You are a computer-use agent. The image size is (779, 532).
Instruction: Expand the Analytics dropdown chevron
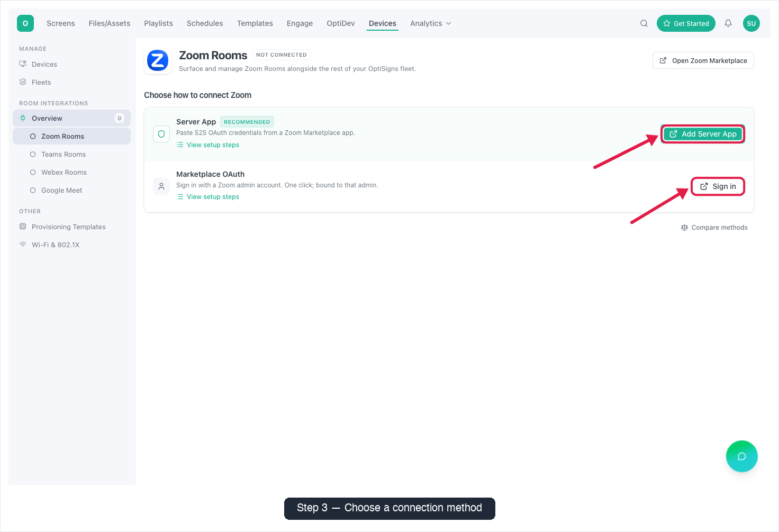(449, 23)
